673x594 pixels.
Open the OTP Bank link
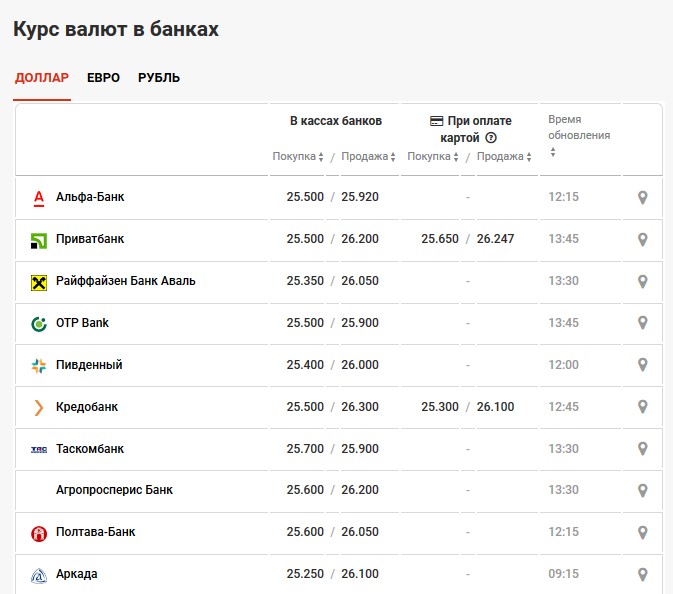[x=82, y=323]
